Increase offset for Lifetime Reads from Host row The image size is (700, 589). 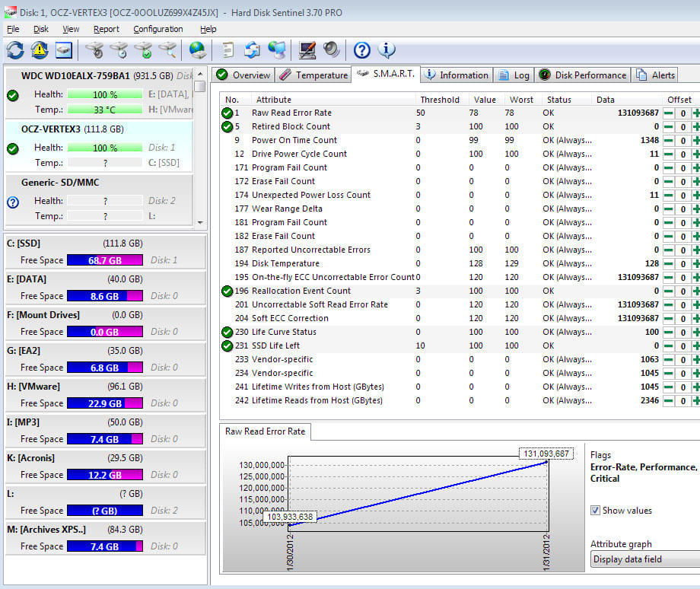pos(696,401)
